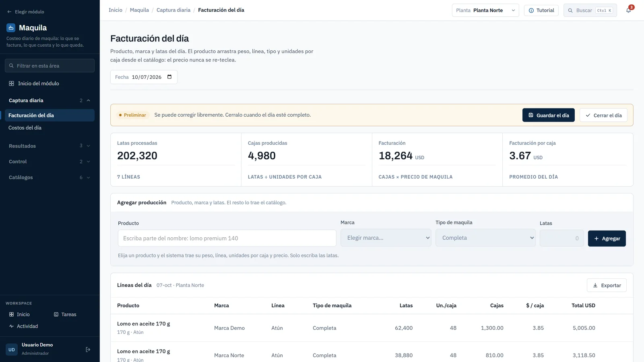This screenshot has width=644, height=362.
Task: Open the Tipo de maquila dropdown
Action: pos(485,238)
